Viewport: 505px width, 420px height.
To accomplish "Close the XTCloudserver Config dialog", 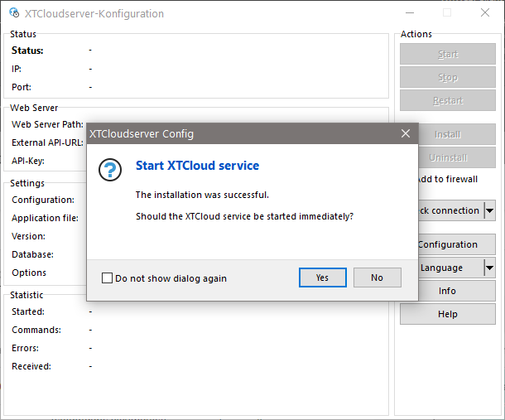I will 406,133.
